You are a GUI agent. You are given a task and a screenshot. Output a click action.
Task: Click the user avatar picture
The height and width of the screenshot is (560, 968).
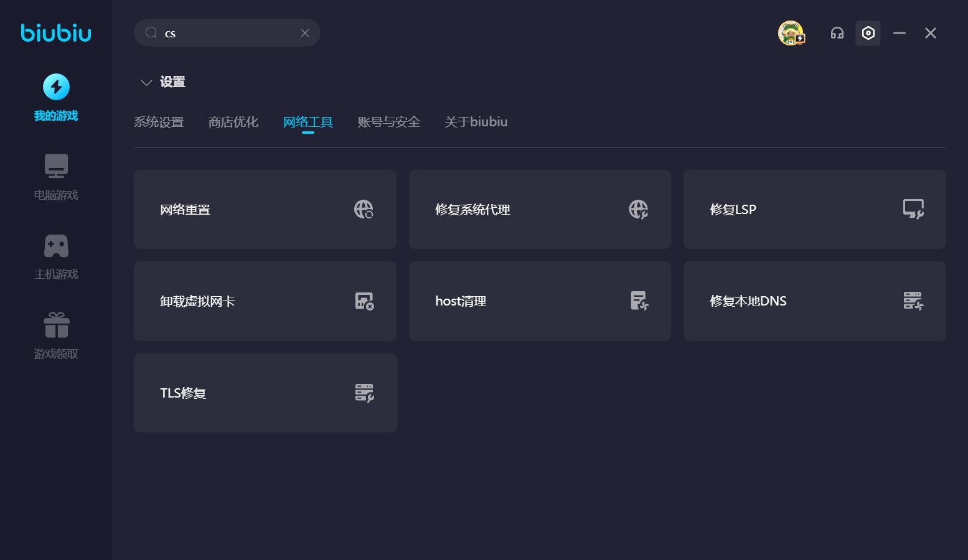[x=791, y=33]
